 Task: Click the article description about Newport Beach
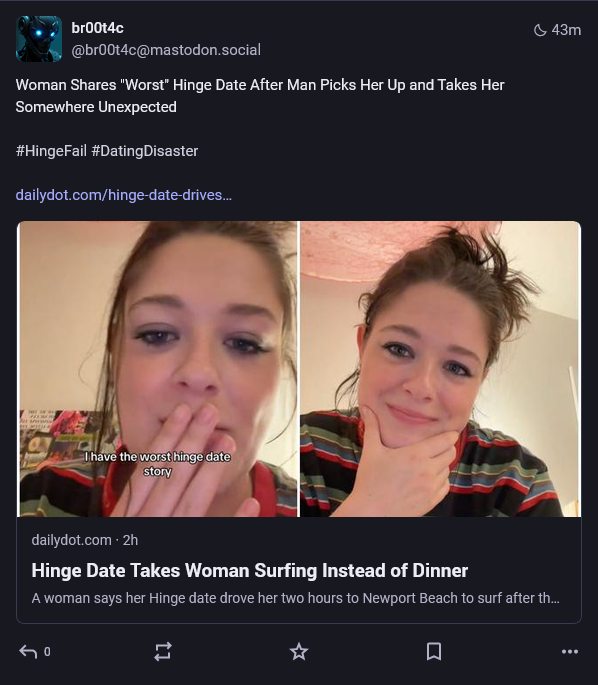(295, 598)
